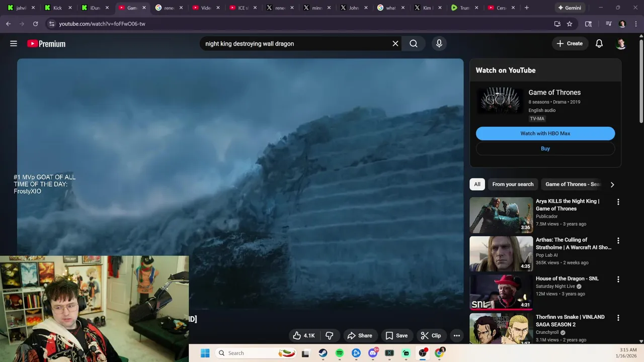Dislike the video with thumbs down
644x362 pixels.
tap(330, 336)
